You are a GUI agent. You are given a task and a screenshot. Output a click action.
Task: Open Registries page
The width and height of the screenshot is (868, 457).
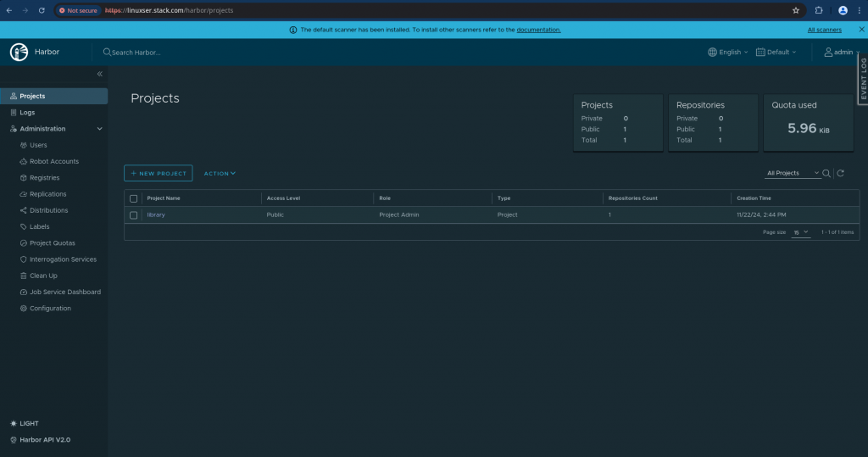coord(44,178)
